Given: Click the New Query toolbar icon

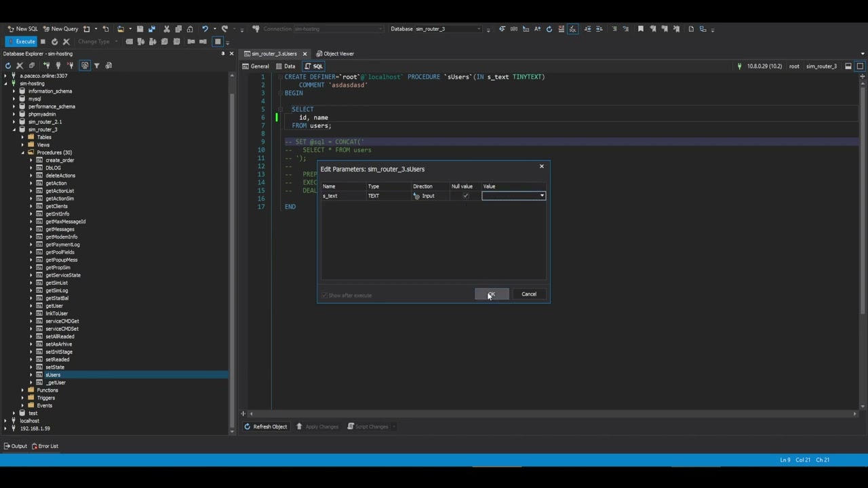Looking at the screenshot, I should click(x=60, y=29).
